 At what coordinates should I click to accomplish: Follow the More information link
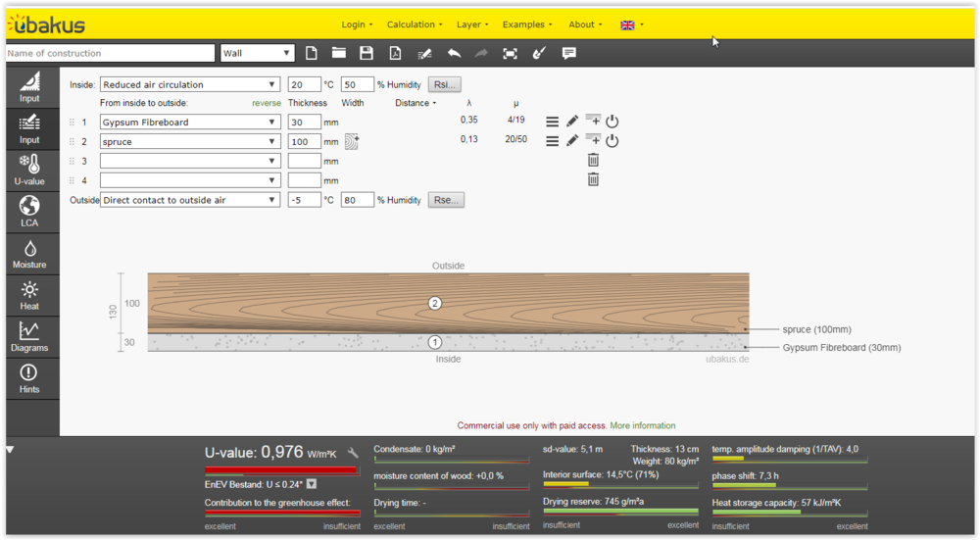pyautogui.click(x=642, y=425)
